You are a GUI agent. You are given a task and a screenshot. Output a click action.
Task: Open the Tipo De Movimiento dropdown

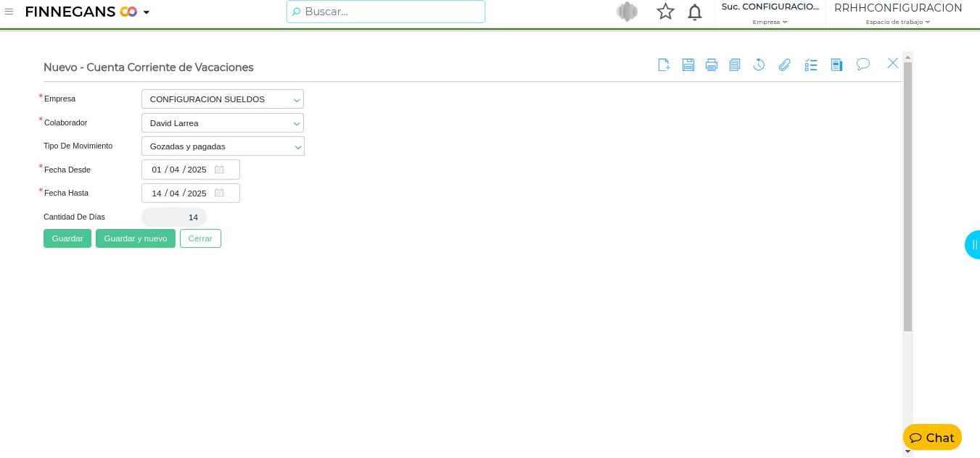click(223, 146)
